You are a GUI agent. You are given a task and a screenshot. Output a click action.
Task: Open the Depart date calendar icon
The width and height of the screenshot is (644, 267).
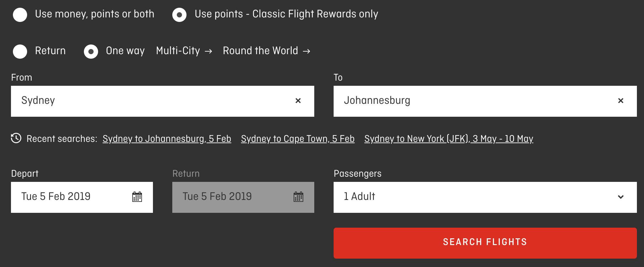(137, 197)
